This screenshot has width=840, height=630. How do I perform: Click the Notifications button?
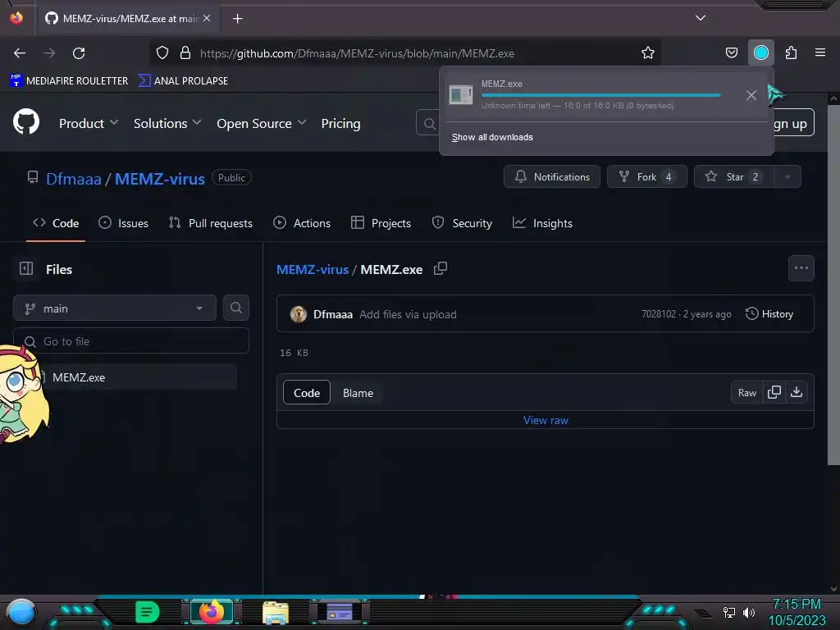pos(551,177)
